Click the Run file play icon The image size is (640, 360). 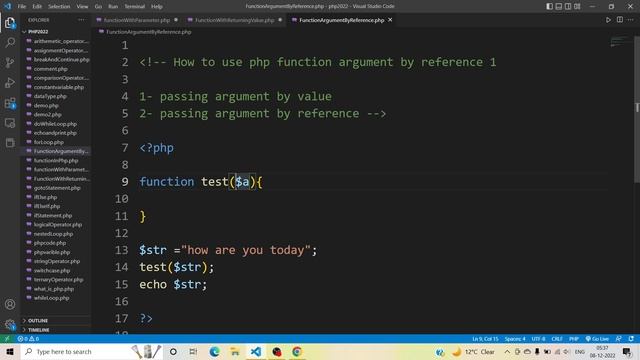pos(608,20)
